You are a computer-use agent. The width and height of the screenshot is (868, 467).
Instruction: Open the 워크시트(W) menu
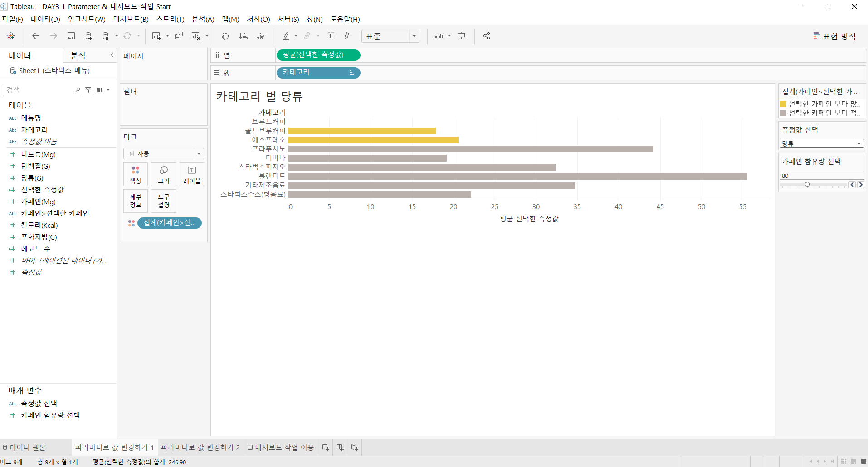click(x=87, y=19)
